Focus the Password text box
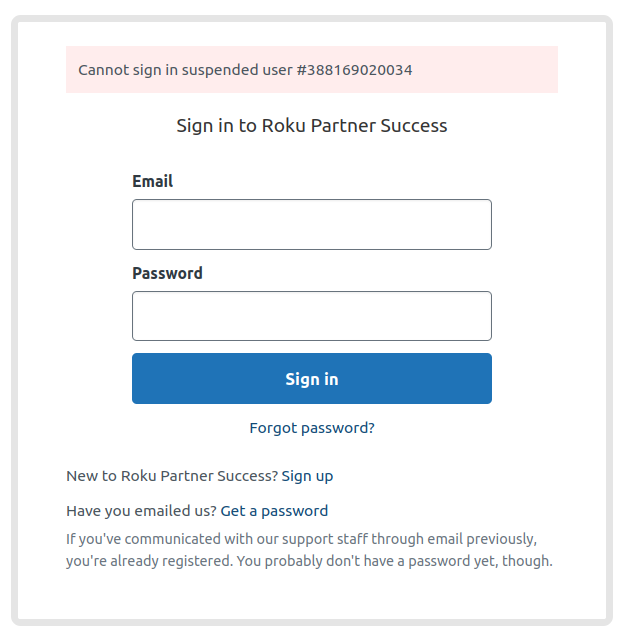This screenshot has height=639, width=624. click(311, 316)
